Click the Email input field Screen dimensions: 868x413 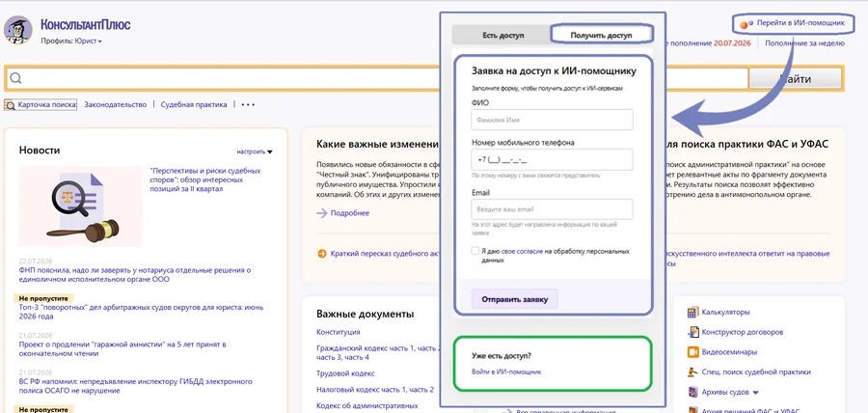click(x=552, y=209)
